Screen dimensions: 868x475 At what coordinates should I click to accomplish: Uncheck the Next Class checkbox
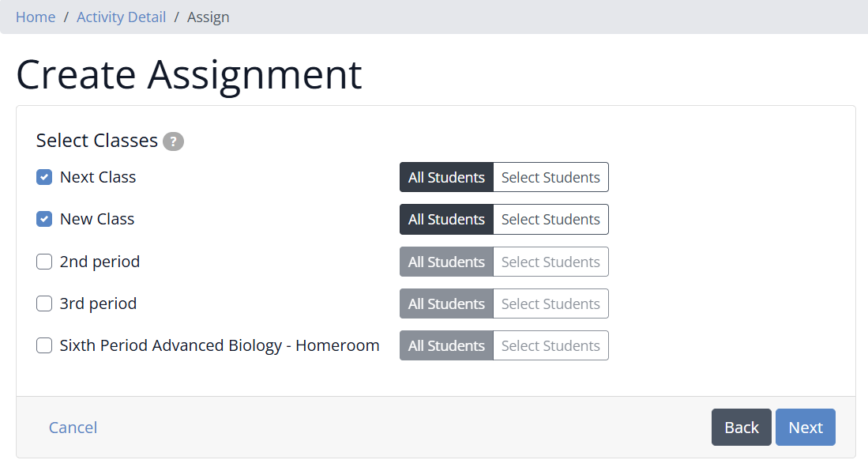pyautogui.click(x=44, y=177)
